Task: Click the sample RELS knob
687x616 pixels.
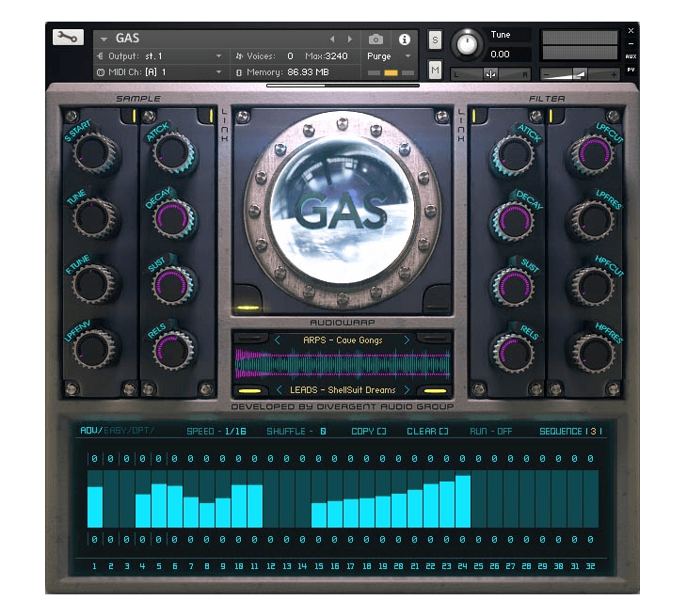Action: (172, 349)
